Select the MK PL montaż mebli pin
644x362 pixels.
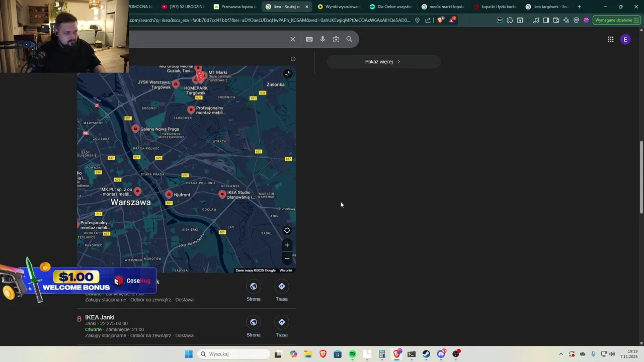[x=137, y=191]
